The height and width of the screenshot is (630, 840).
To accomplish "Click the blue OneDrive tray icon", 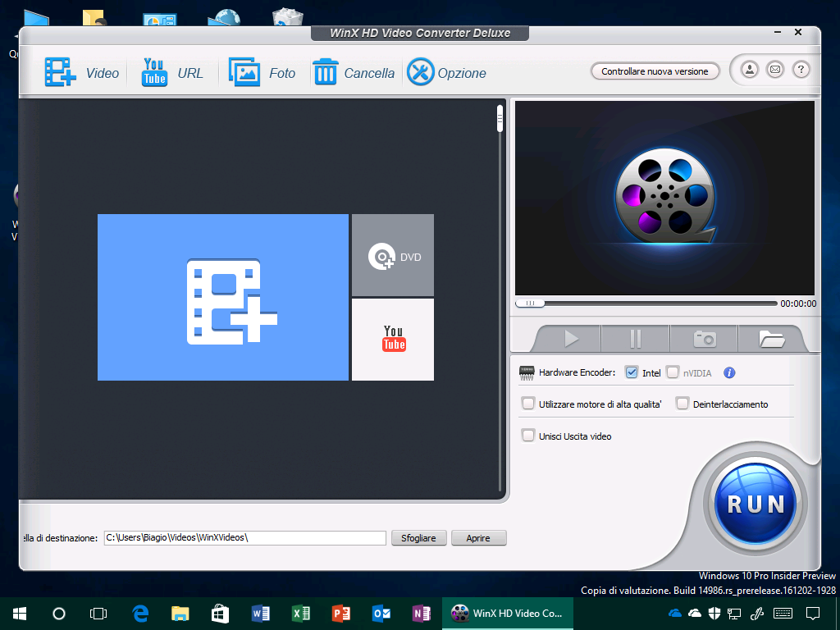I will tap(675, 613).
